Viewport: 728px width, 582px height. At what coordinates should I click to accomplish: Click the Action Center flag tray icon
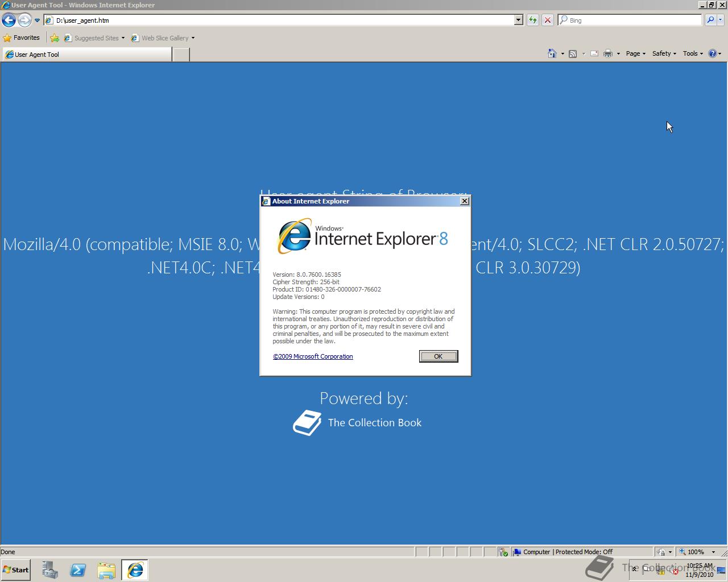[x=647, y=570]
